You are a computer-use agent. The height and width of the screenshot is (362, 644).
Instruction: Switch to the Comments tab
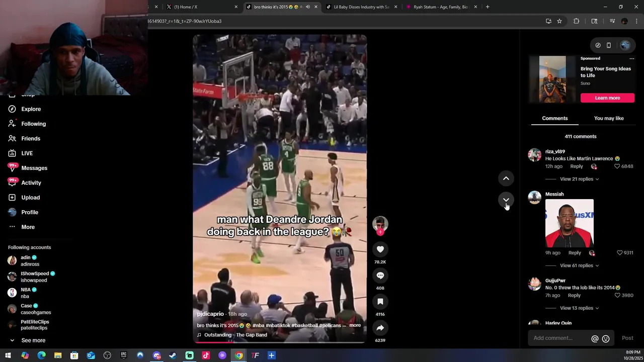555,118
